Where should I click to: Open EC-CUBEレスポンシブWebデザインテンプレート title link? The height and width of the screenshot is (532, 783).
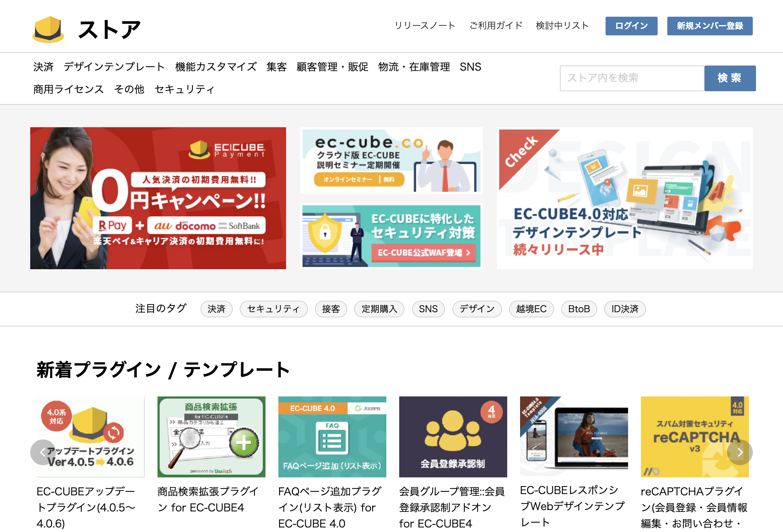pos(572,506)
